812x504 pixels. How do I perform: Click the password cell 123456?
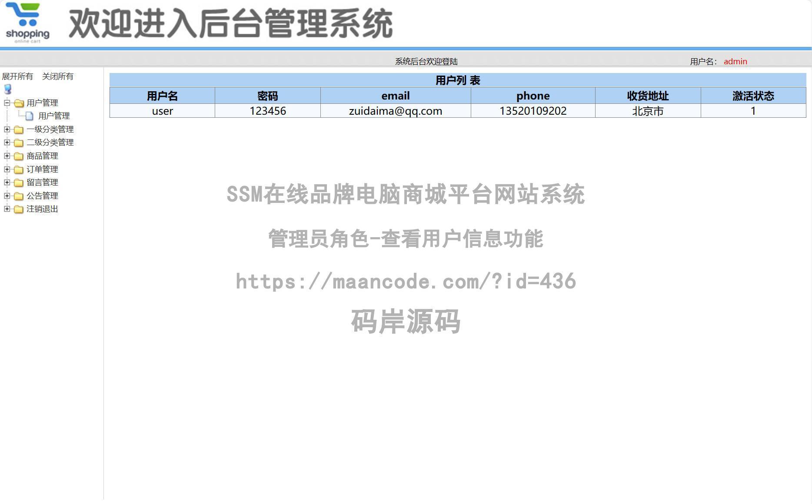pos(267,111)
